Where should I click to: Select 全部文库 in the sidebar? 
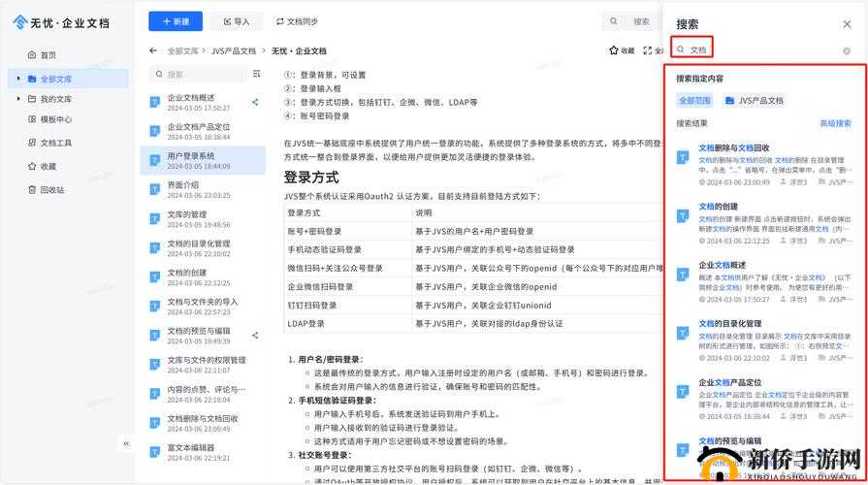pos(69,79)
